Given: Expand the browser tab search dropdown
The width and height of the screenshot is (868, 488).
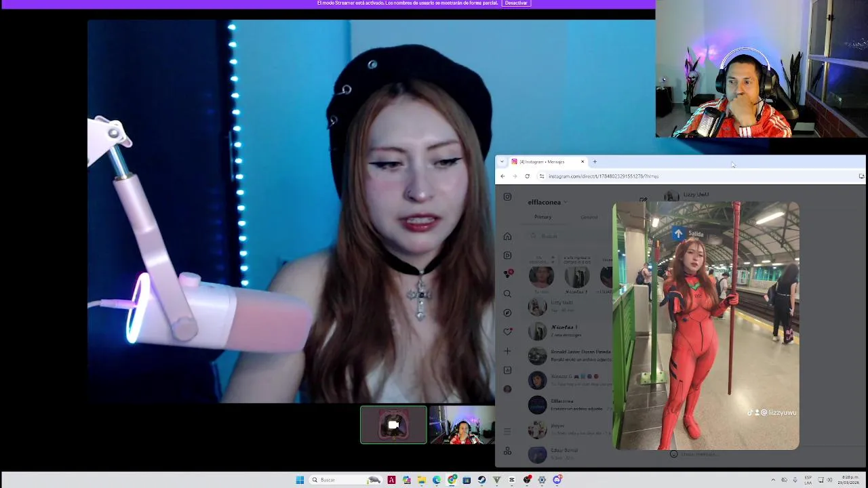Looking at the screenshot, I should [502, 162].
